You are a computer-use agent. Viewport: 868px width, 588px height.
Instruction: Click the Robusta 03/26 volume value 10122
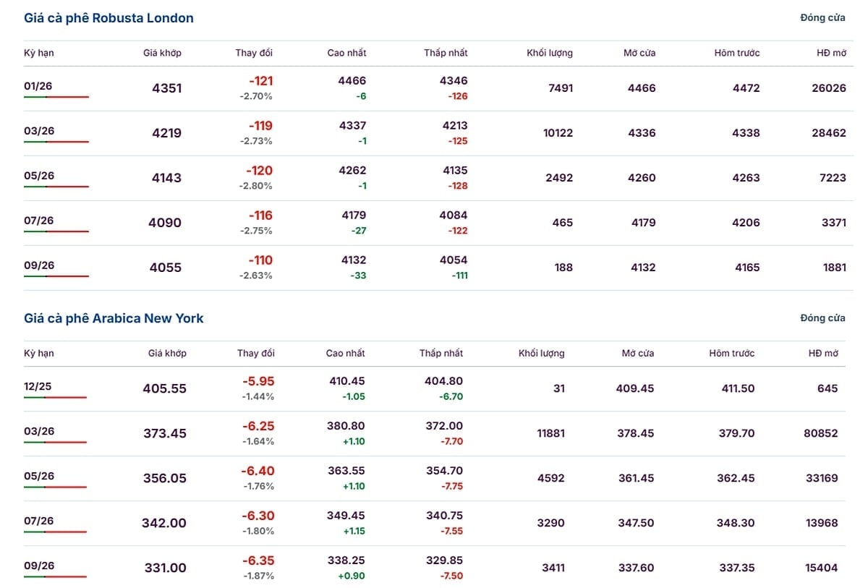[x=558, y=133]
